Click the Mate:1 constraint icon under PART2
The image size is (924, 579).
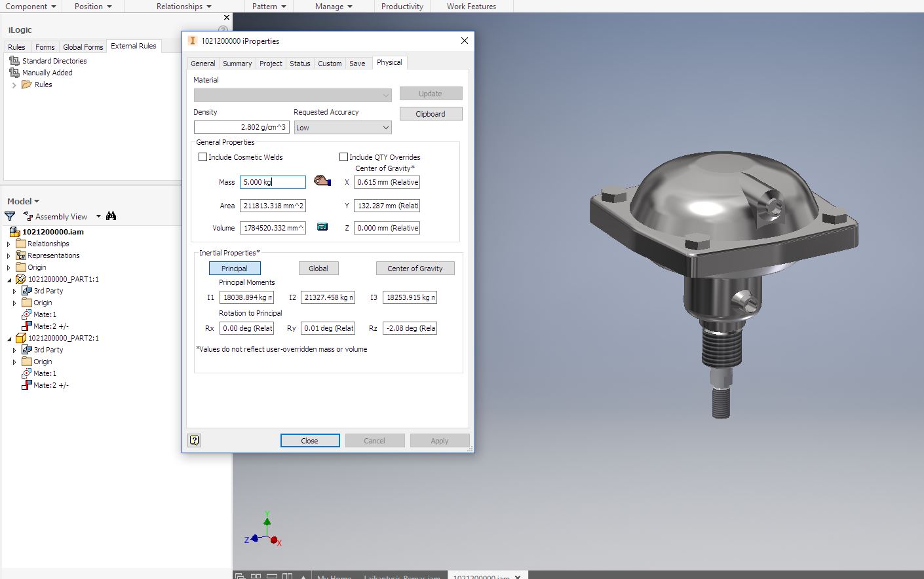tap(28, 373)
